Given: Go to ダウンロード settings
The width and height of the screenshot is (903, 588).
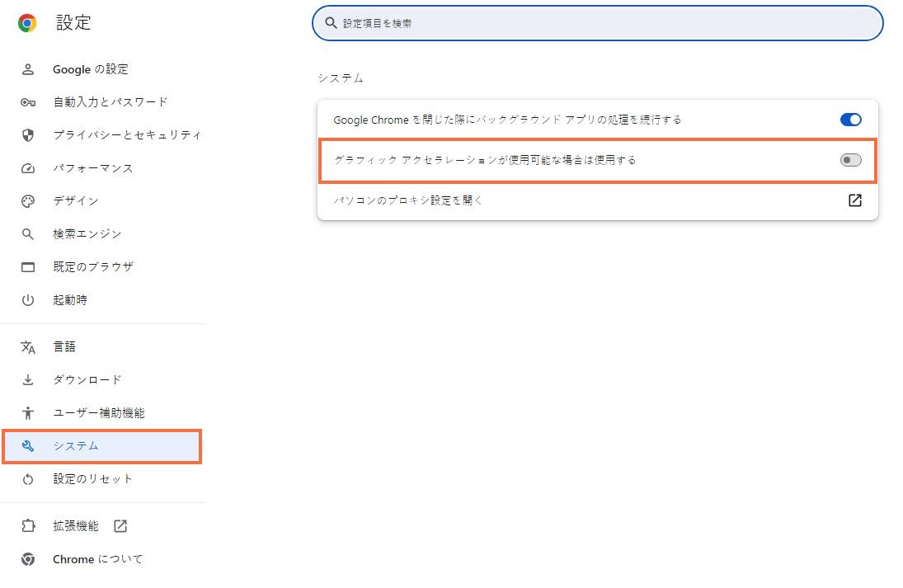Looking at the screenshot, I should 87,380.
